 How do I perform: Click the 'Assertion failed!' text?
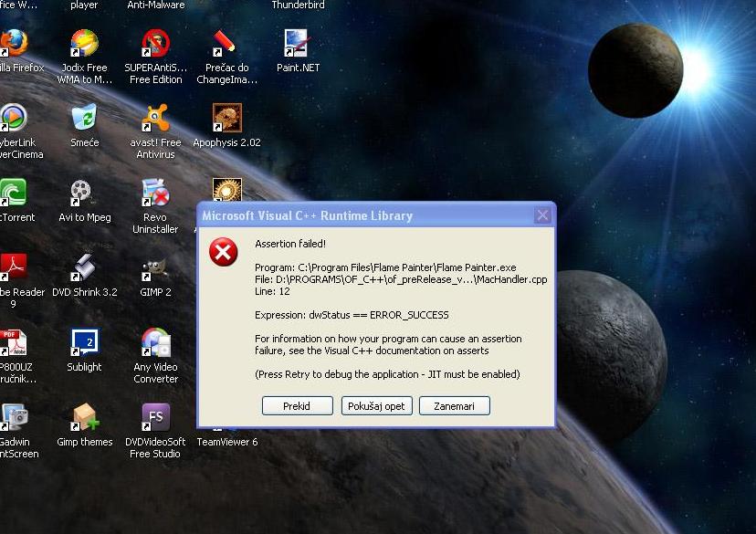coord(290,244)
